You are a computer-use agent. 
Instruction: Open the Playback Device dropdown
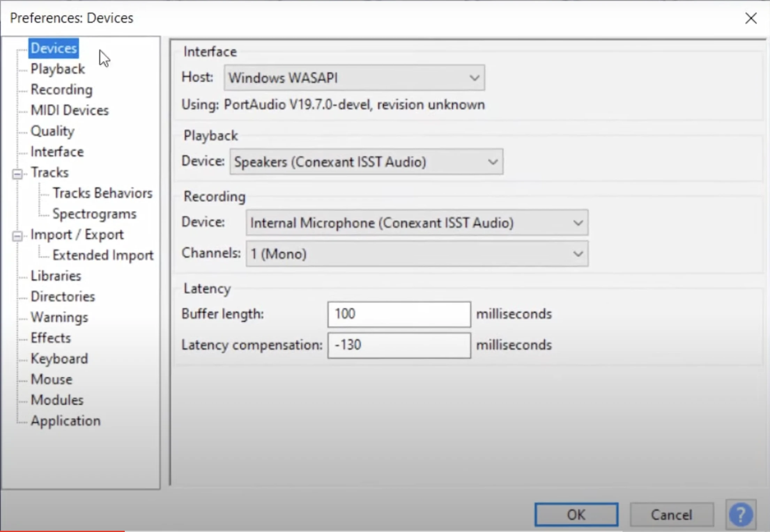tap(366, 162)
